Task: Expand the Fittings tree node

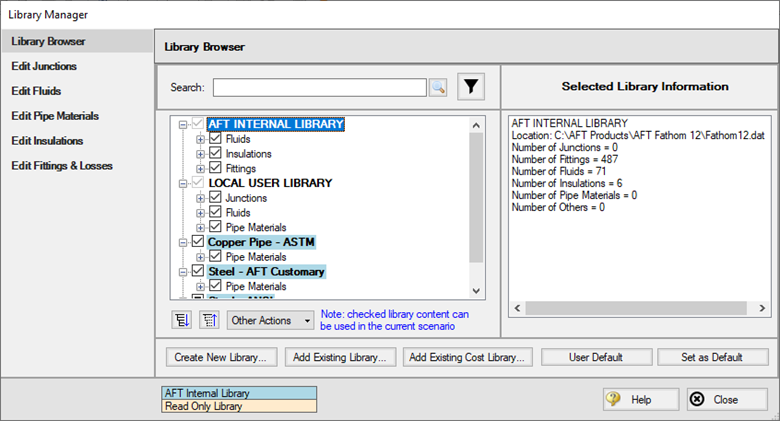Action: point(200,169)
